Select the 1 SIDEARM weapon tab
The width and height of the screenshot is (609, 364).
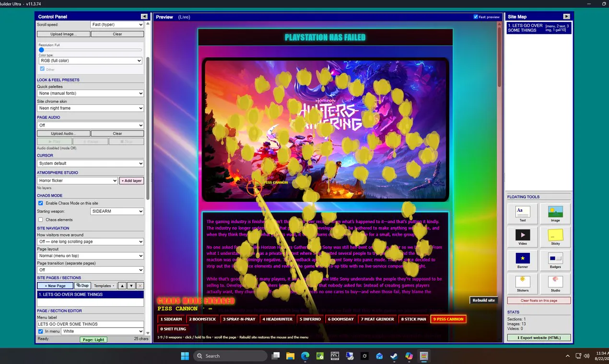171,319
